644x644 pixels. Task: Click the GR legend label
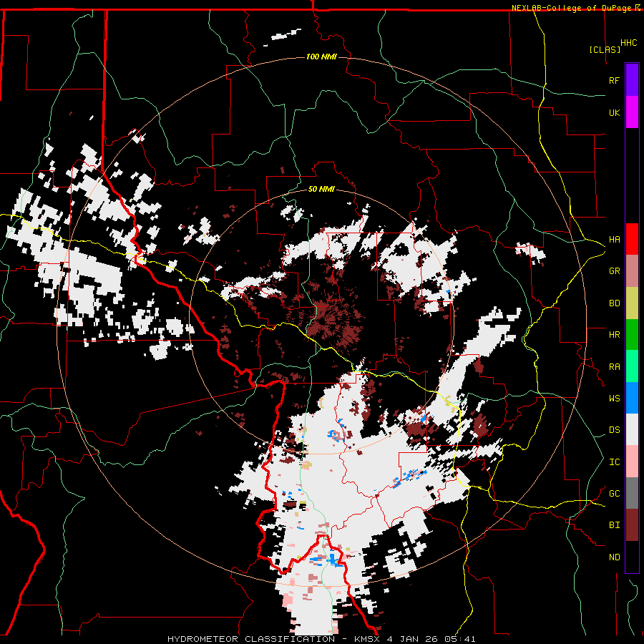coord(614,271)
